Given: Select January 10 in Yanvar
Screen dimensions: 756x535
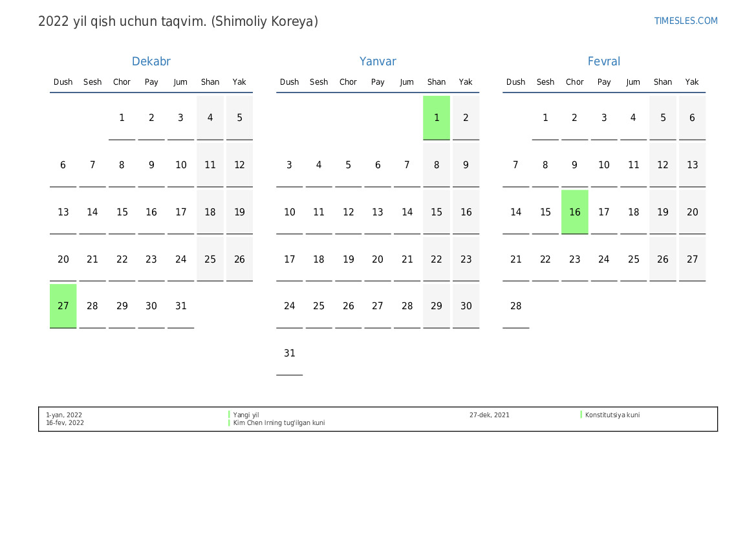Looking at the screenshot, I should 289,212.
